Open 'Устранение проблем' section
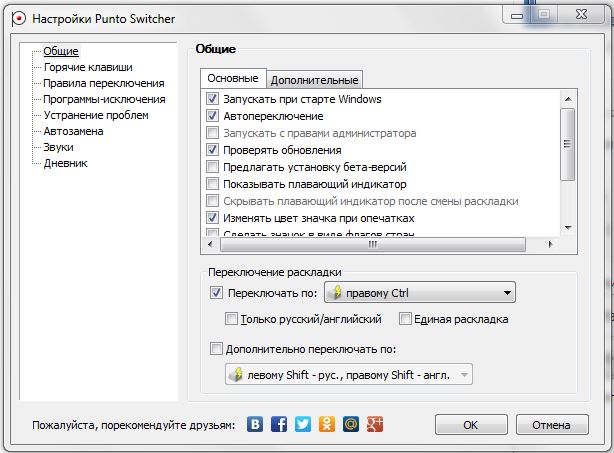This screenshot has width=614, height=453. point(96,116)
